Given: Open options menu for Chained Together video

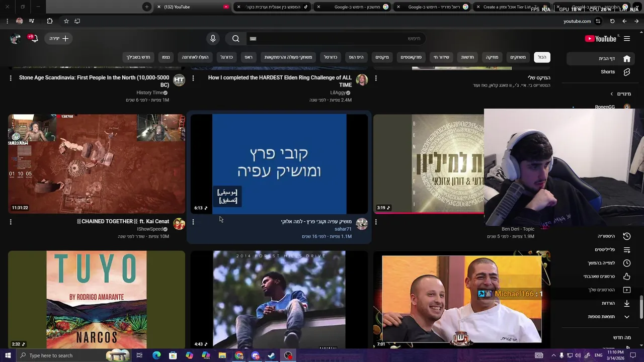Looking at the screenshot, I should click(x=11, y=222).
